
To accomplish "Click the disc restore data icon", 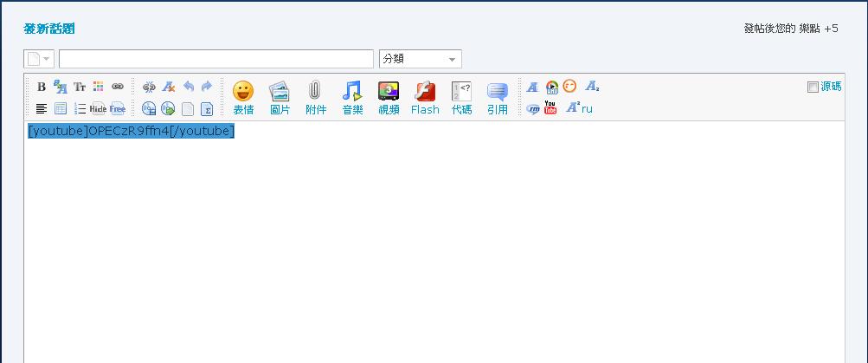I will [168, 108].
